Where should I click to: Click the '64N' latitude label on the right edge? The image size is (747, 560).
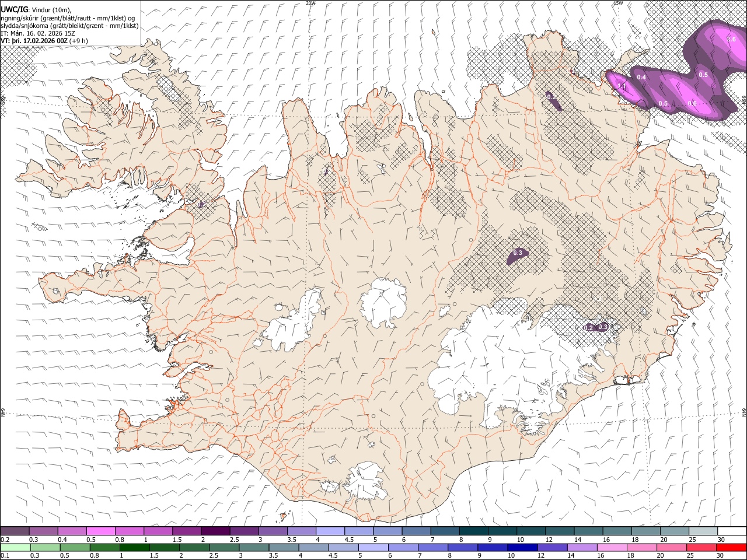(744, 412)
